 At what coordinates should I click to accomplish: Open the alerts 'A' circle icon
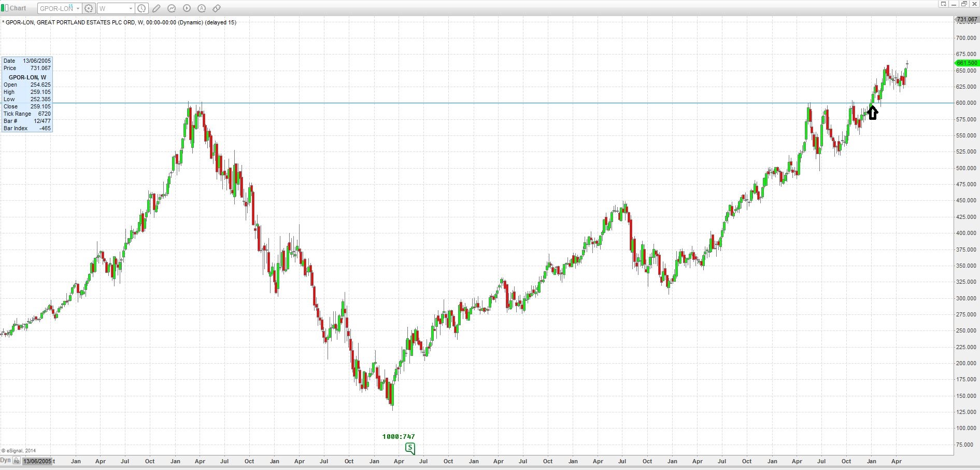click(x=202, y=8)
